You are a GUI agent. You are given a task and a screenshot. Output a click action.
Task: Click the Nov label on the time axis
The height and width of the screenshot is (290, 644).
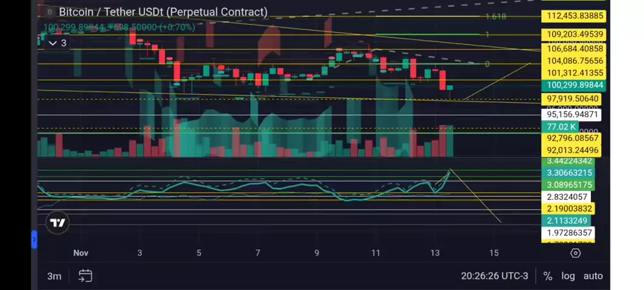point(81,253)
